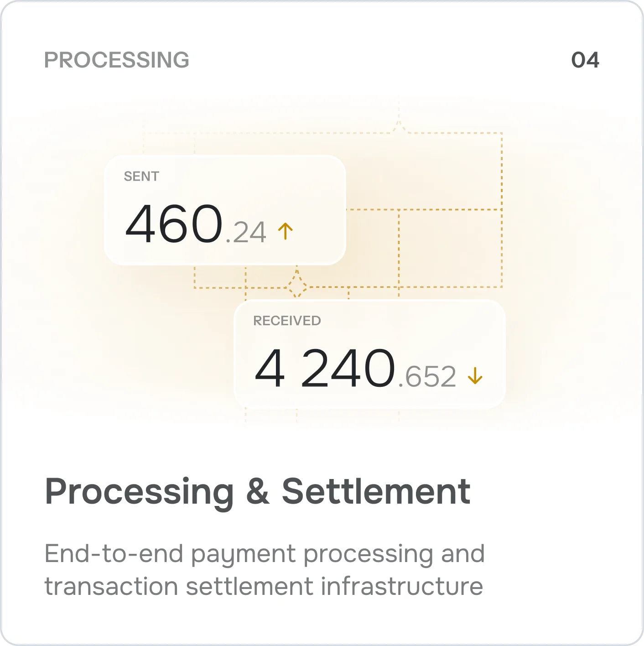This screenshot has width=644, height=646.
Task: Click the triangular notch atop the dotted outline
Action: click(399, 126)
